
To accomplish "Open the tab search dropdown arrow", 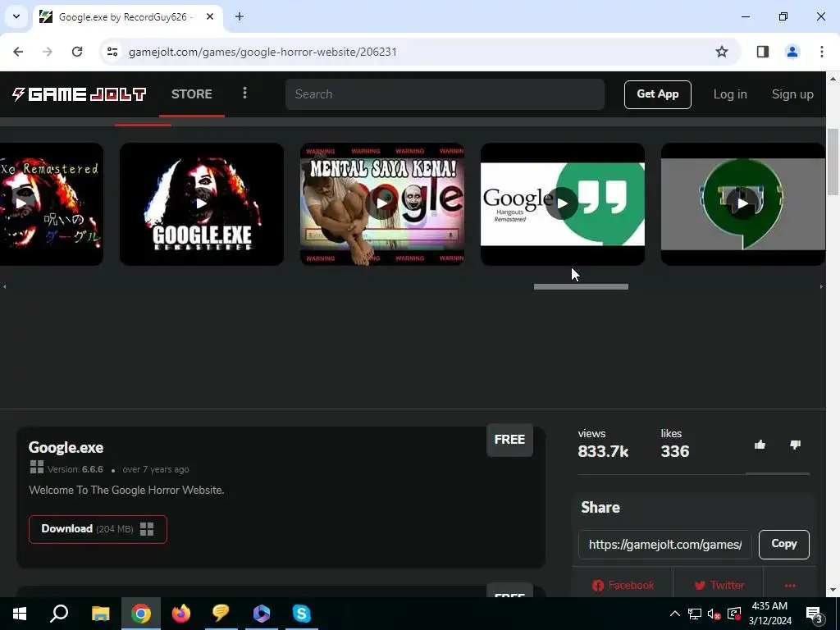I will point(16,16).
